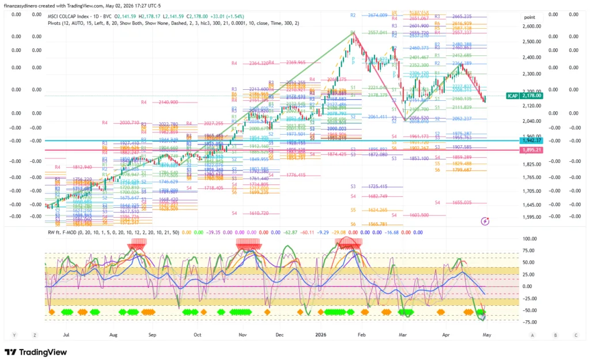The image size is (590, 364).
Task: Click the 2,600.00 level on price scale
Action: pos(532,26)
